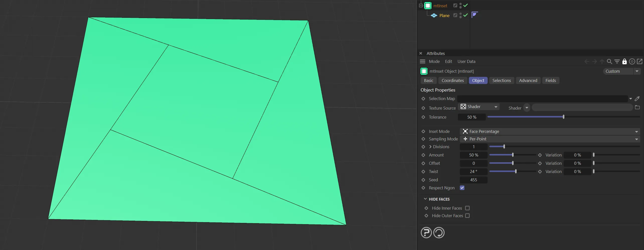
Task: Click the Selection Map picker eyedropper icon
Action: [x=637, y=99]
